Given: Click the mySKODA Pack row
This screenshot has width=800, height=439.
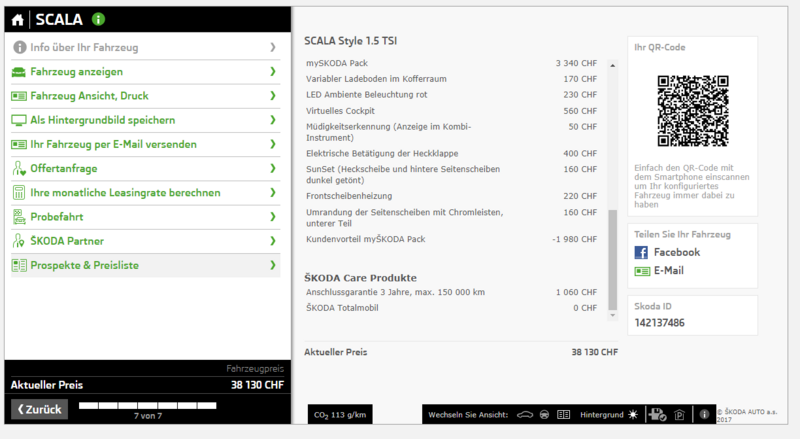Looking at the screenshot, I should click(x=452, y=63).
